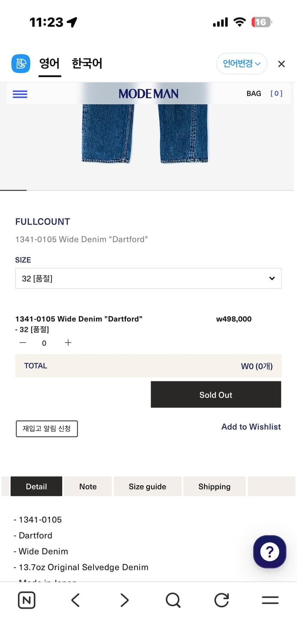Open the Size guide tab
The height and width of the screenshot is (644, 297).
pyautogui.click(x=147, y=486)
